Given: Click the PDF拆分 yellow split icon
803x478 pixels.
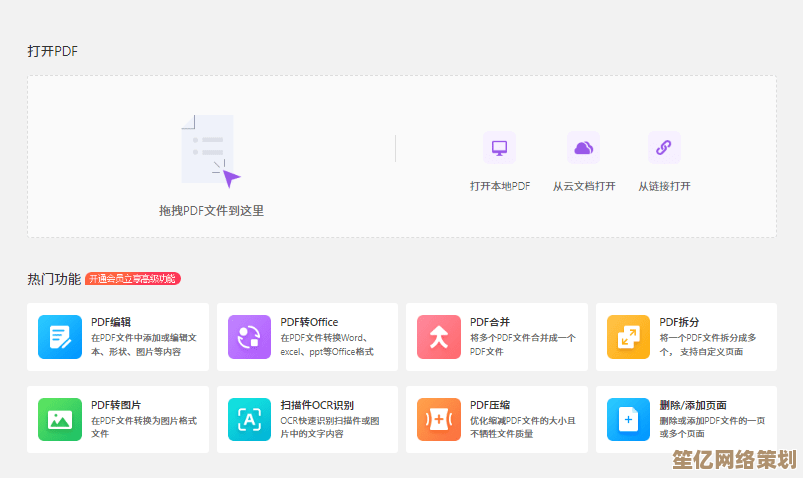Looking at the screenshot, I should point(628,337).
